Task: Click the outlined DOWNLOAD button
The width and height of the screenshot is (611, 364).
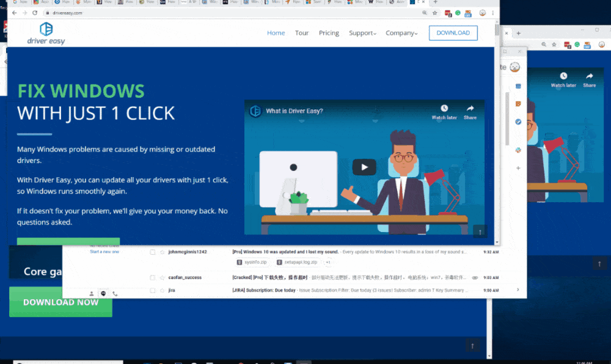Action: (453, 33)
